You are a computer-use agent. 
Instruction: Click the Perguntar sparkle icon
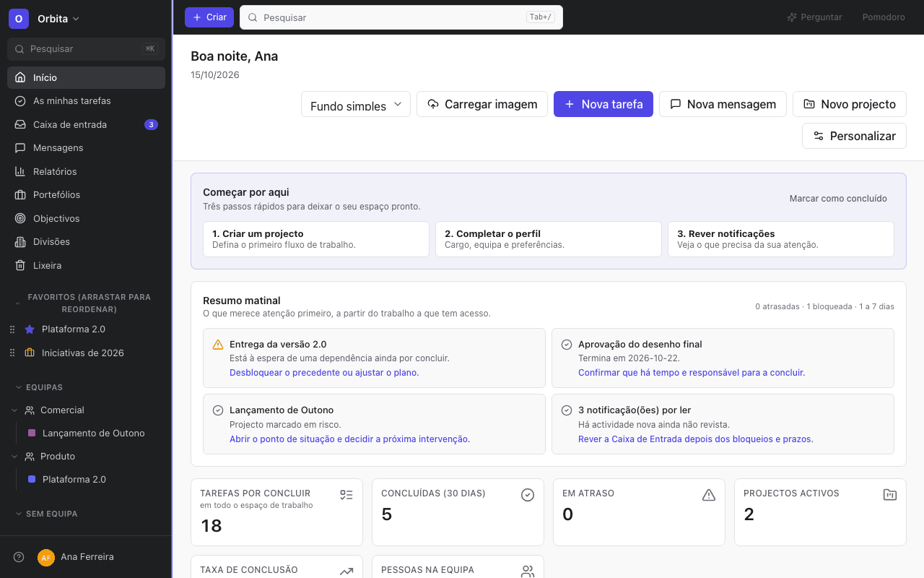(792, 17)
